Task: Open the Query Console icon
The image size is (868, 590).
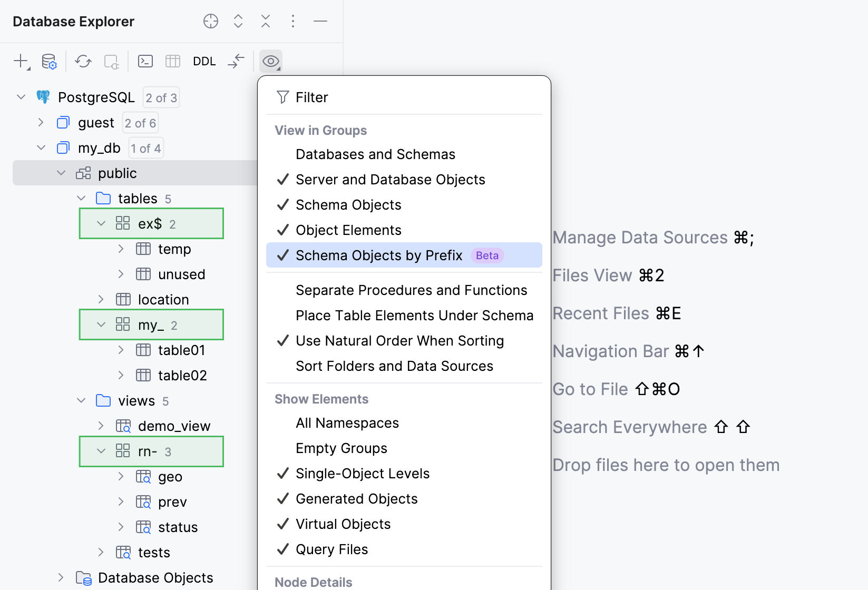Action: pos(145,61)
